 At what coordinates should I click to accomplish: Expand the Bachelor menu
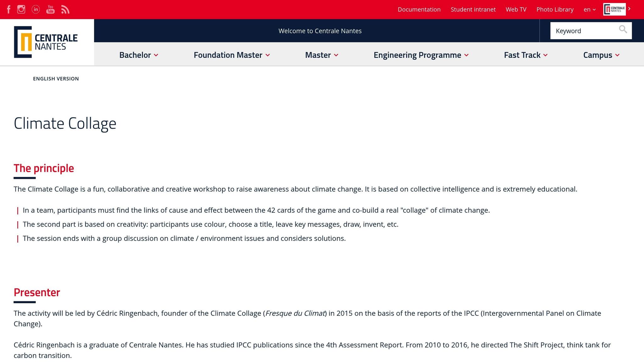[x=139, y=55]
